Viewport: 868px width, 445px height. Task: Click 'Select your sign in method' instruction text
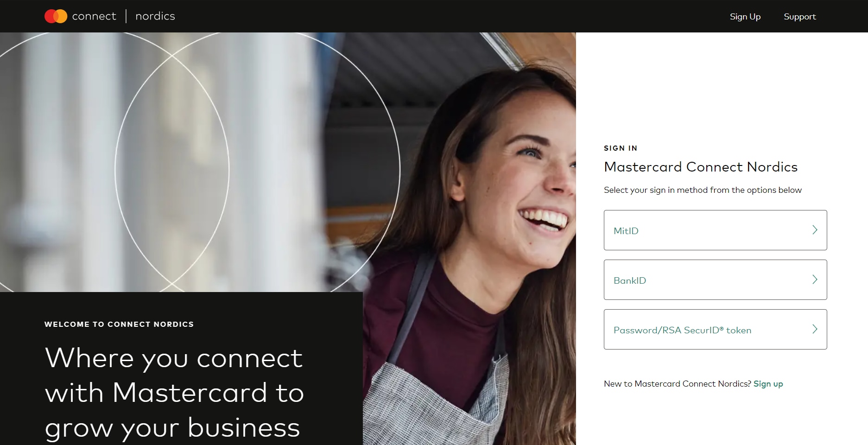click(x=703, y=190)
